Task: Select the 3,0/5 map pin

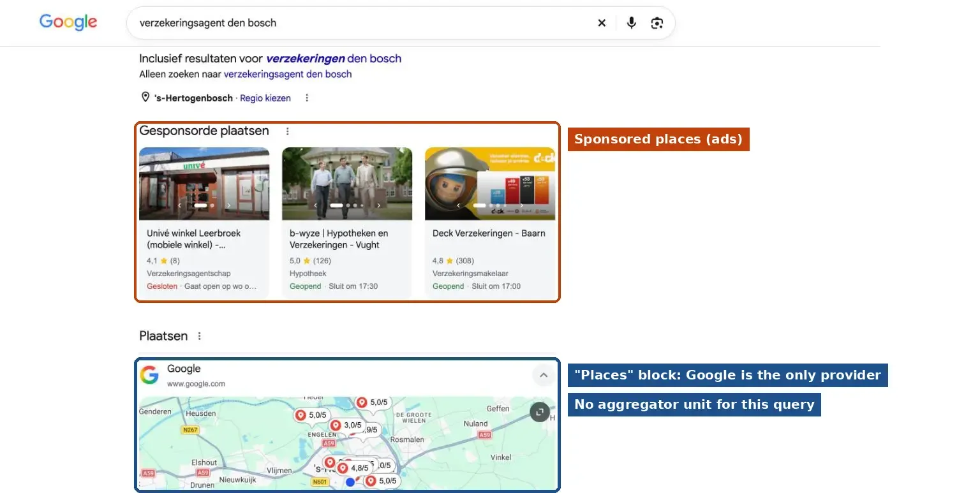Action: (346, 425)
